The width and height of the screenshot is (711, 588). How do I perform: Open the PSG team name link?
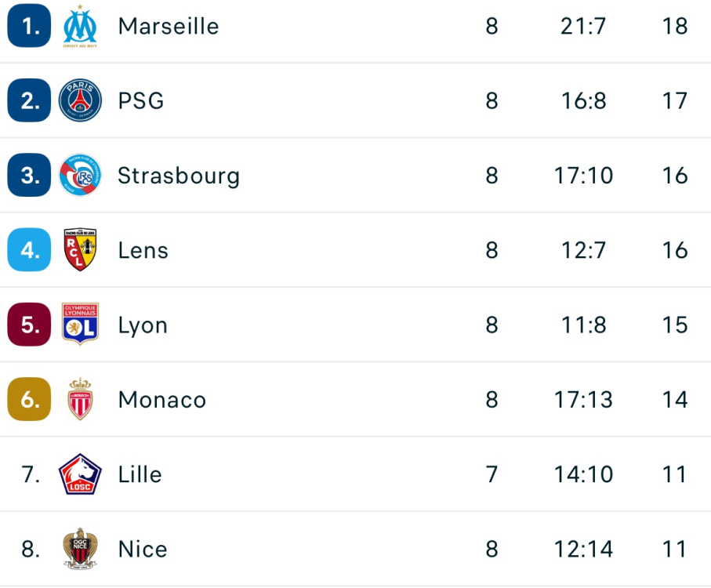(141, 101)
